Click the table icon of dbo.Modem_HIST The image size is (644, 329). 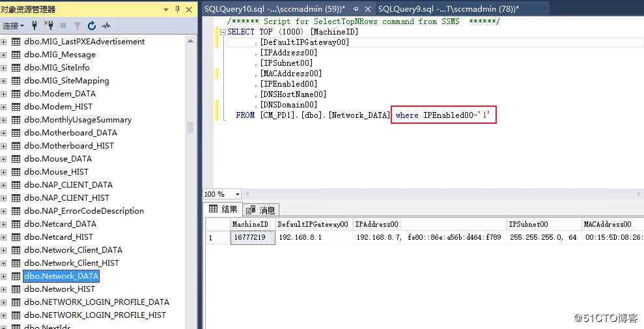pos(16,107)
